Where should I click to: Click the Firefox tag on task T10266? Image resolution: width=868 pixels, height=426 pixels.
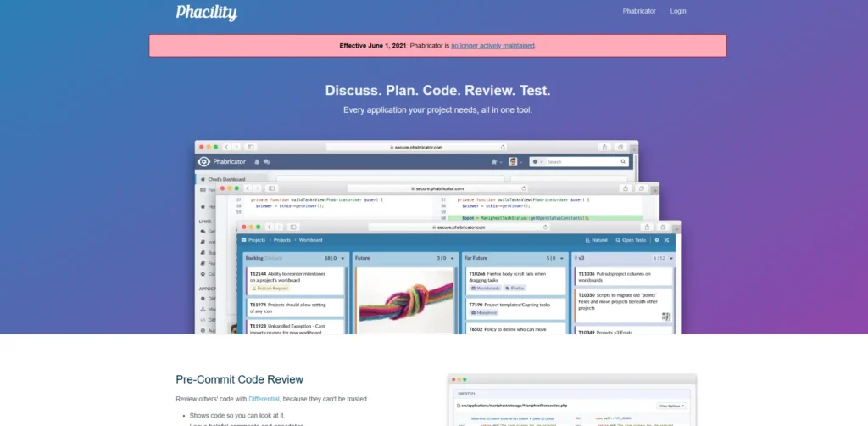pyautogui.click(x=515, y=288)
